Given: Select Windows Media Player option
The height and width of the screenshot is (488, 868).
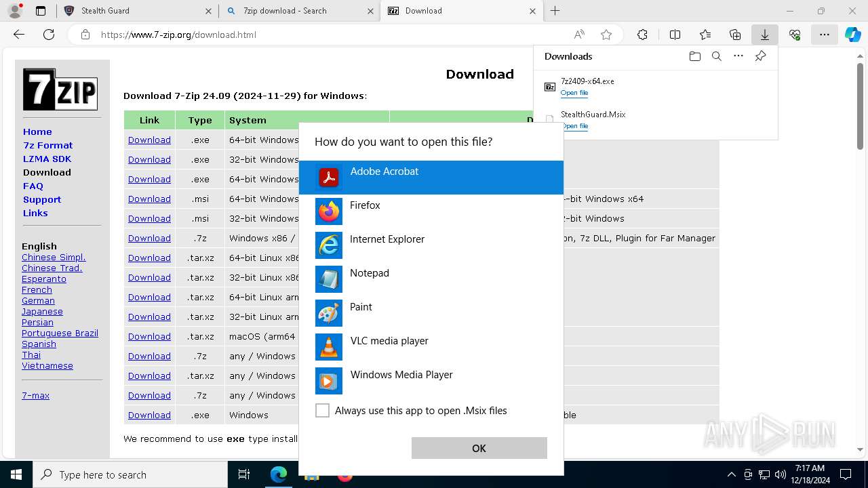Looking at the screenshot, I should [x=431, y=381].
